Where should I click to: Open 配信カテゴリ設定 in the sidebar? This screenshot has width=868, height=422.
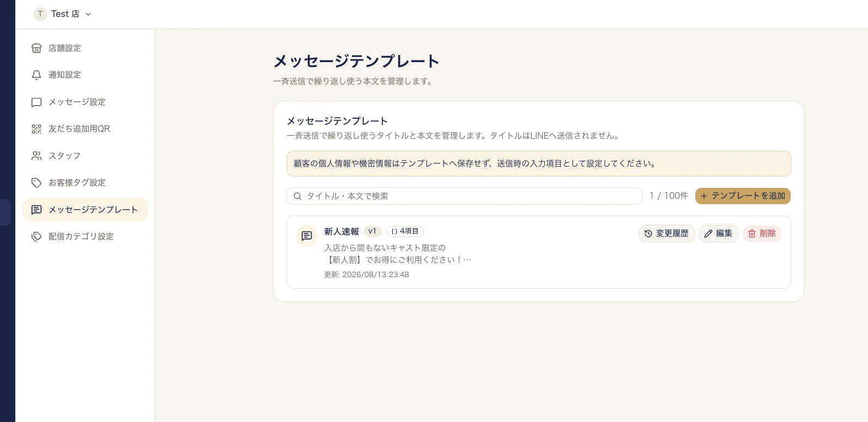point(85,236)
